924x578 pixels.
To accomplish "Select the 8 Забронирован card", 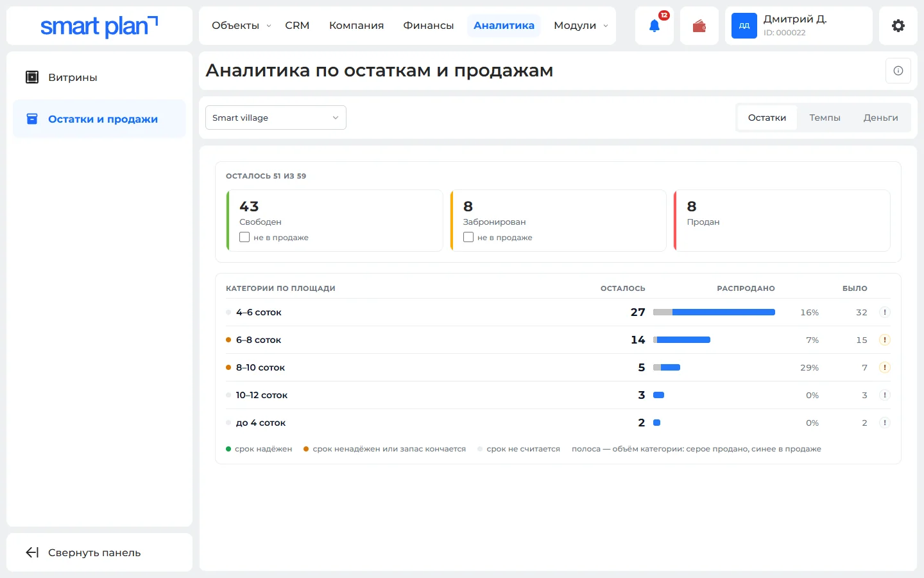I will (558, 220).
